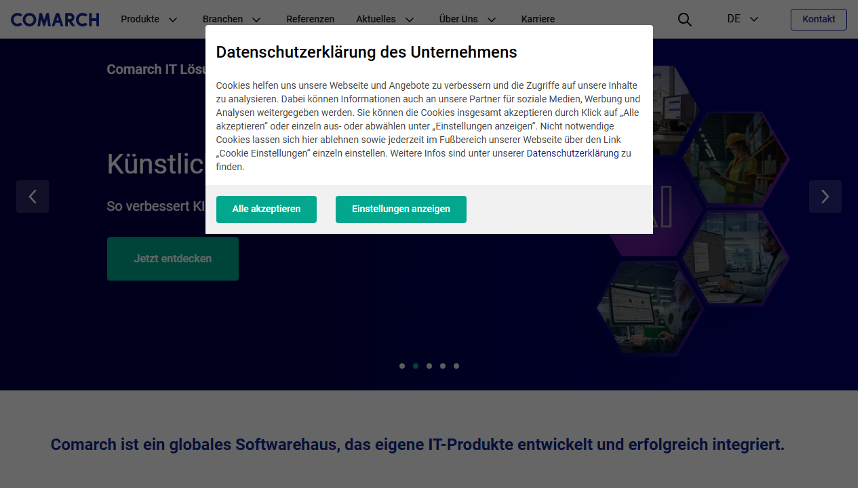Click the Jetzt entdecken button
The height and width of the screenshot is (488, 868).
pos(173,259)
